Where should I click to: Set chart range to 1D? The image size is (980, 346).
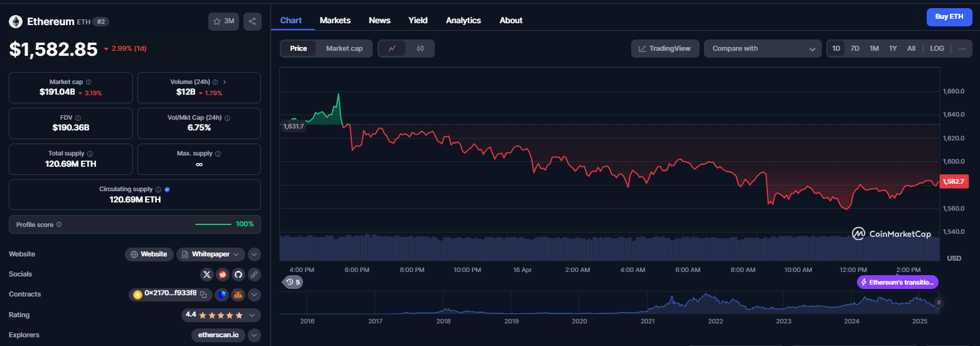(x=836, y=48)
